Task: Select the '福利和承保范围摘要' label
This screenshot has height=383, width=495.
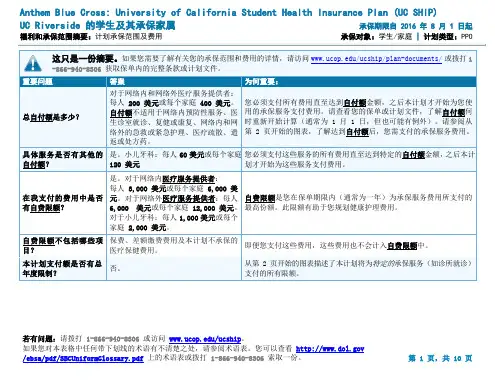Action: (55, 36)
